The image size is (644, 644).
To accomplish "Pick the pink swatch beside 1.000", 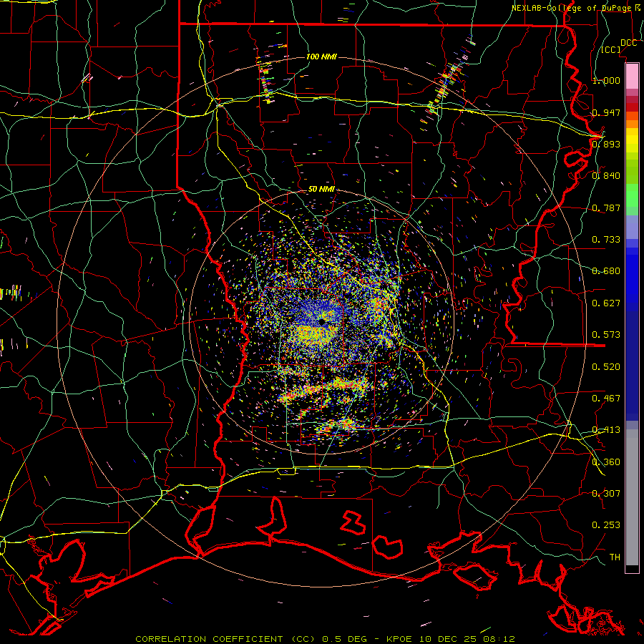I will (632, 76).
